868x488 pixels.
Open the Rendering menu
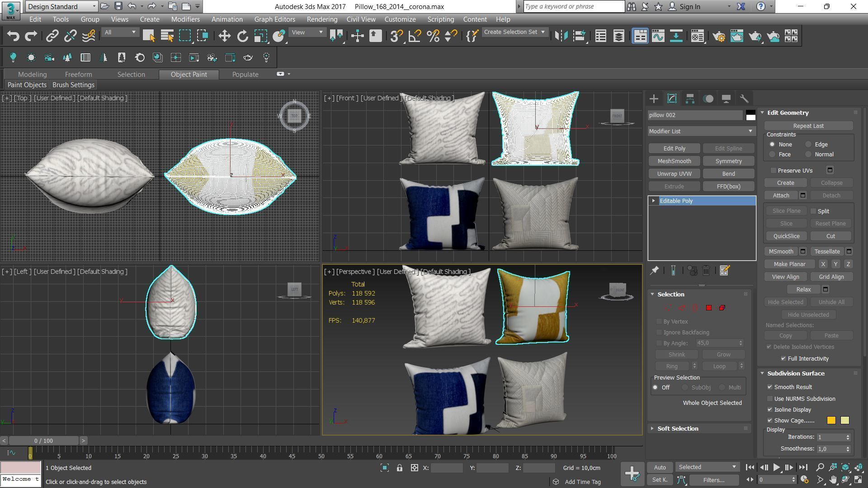pyautogui.click(x=322, y=19)
